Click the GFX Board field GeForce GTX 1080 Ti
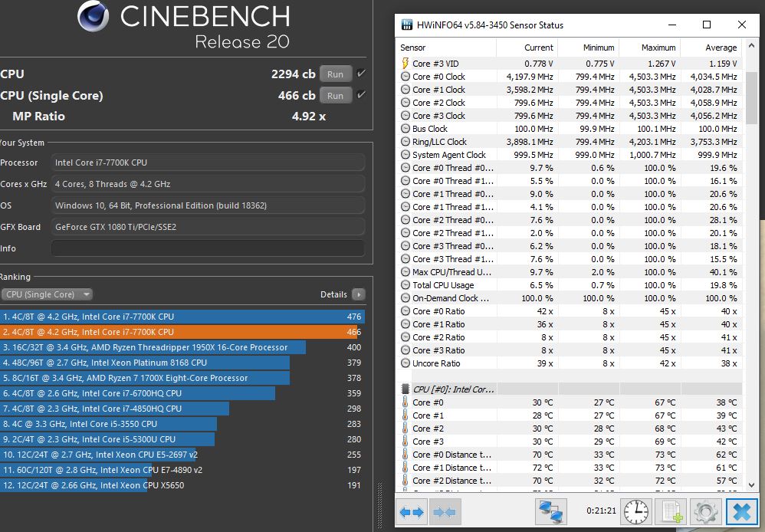 208,227
